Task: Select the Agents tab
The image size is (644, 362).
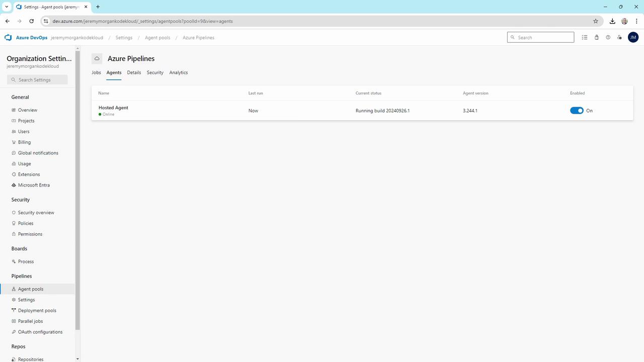Action: click(x=114, y=72)
